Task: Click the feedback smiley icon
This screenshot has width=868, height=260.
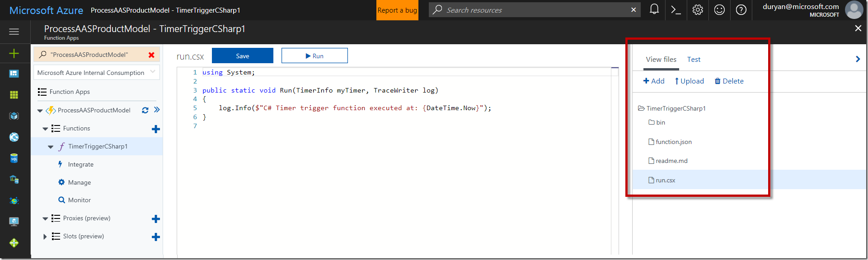Action: coord(719,9)
